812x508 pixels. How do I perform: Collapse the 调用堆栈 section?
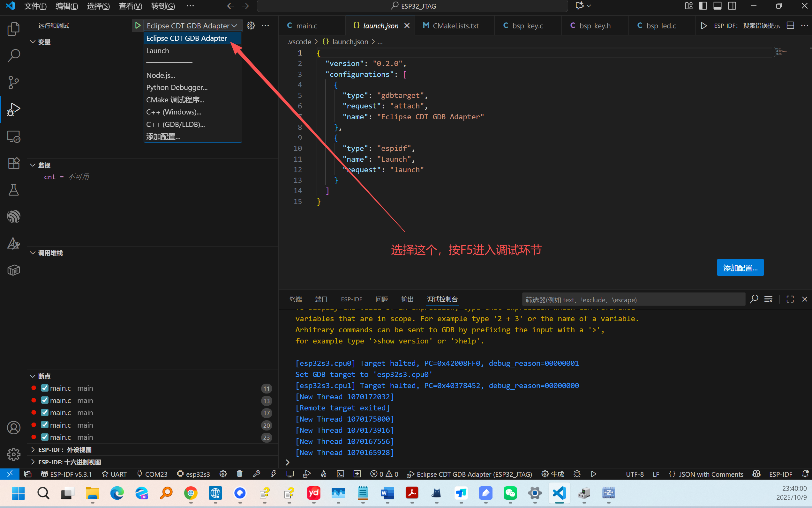click(x=50, y=253)
